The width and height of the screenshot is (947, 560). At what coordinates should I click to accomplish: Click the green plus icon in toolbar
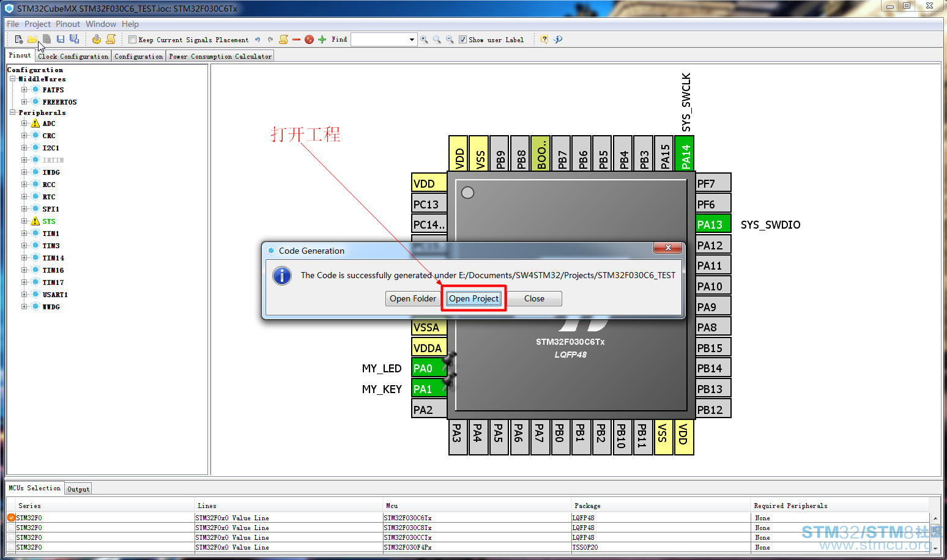322,40
